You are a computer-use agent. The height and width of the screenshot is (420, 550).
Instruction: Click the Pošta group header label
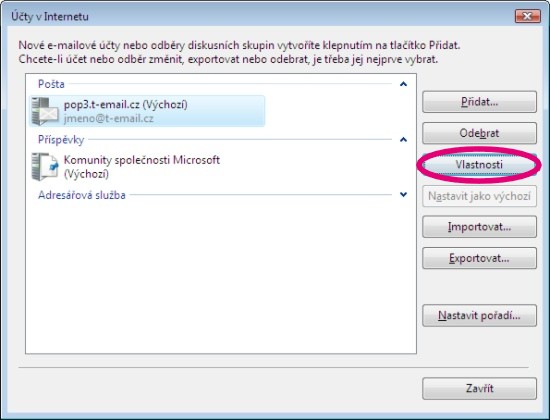[51, 84]
